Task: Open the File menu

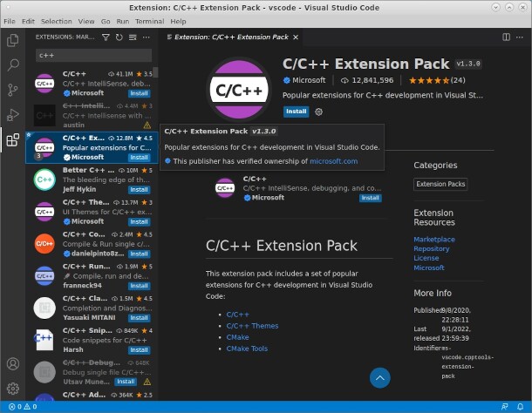Action: [x=10, y=22]
